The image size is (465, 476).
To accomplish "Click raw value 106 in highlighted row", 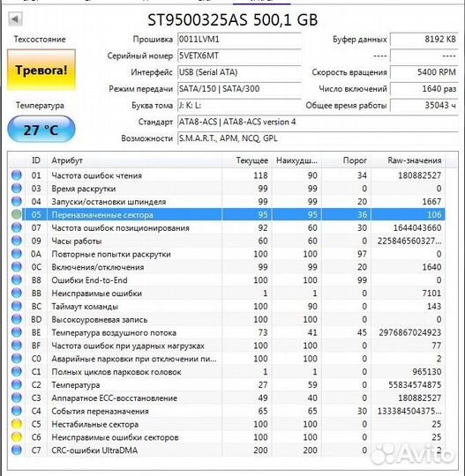I will tap(434, 214).
